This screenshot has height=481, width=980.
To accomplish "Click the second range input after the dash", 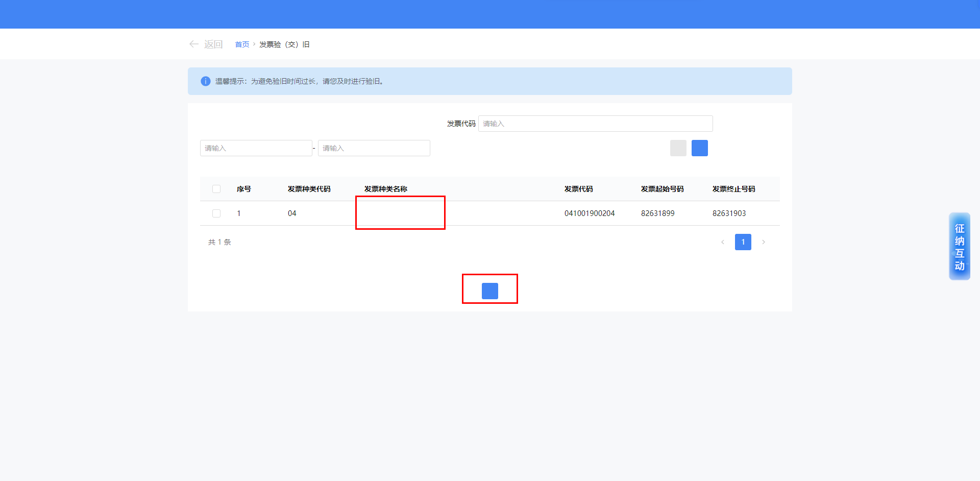I will (374, 148).
